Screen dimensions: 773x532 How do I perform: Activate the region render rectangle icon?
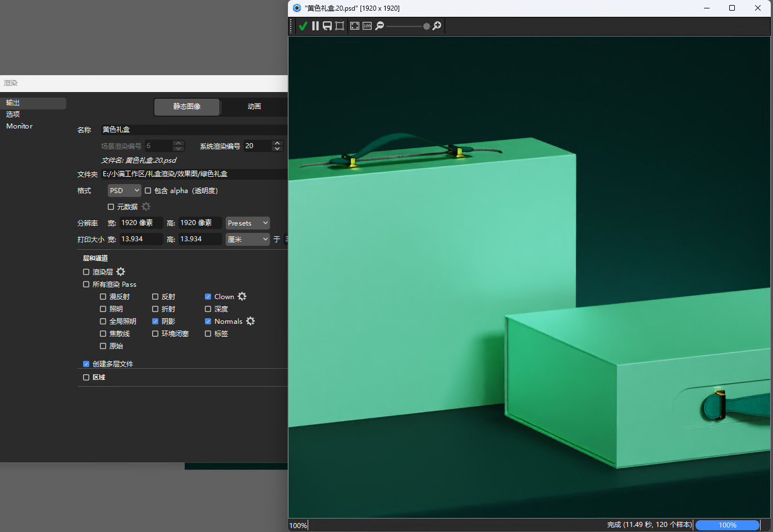(340, 26)
